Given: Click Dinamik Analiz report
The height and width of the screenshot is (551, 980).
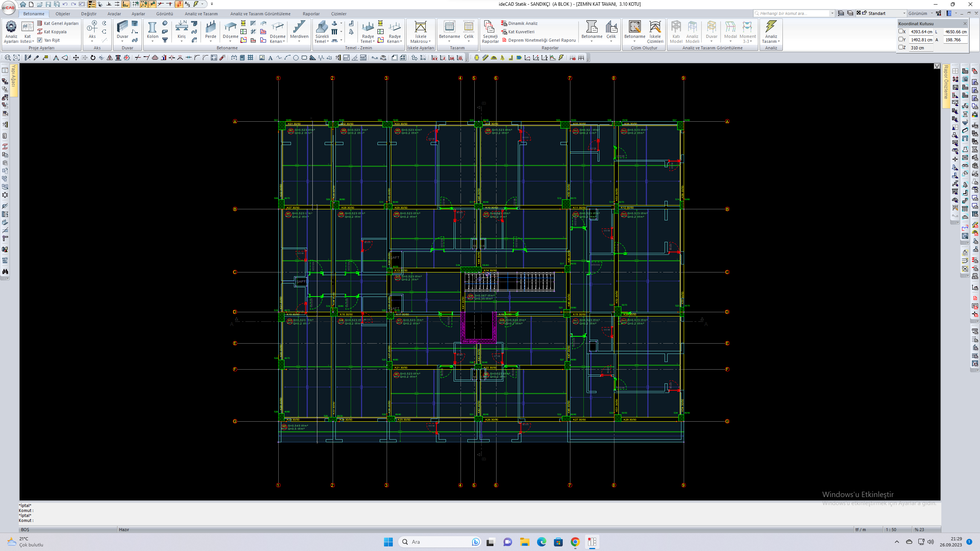Looking at the screenshot, I should [519, 23].
